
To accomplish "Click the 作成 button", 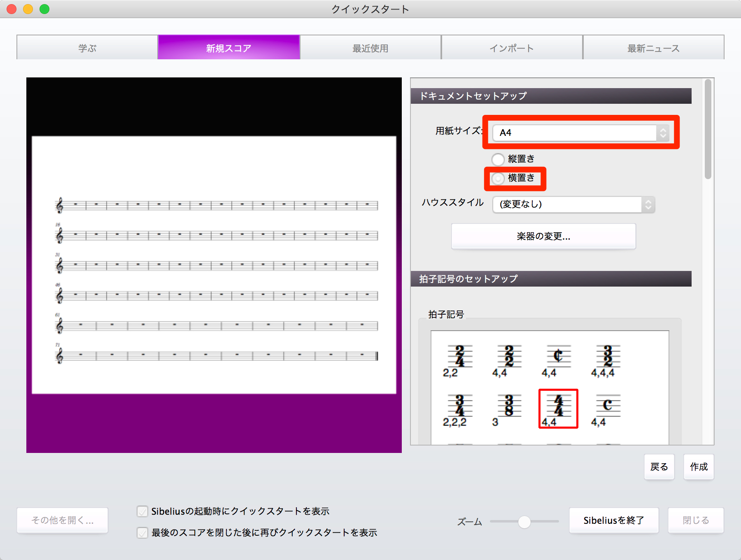I will 699,467.
